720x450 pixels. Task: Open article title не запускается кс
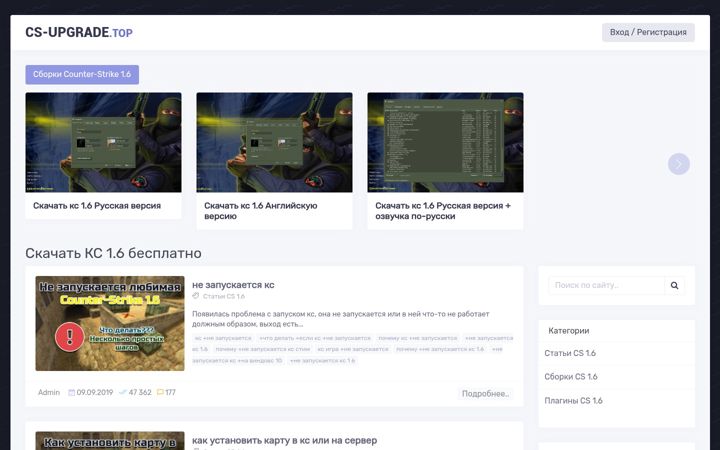pyautogui.click(x=233, y=285)
